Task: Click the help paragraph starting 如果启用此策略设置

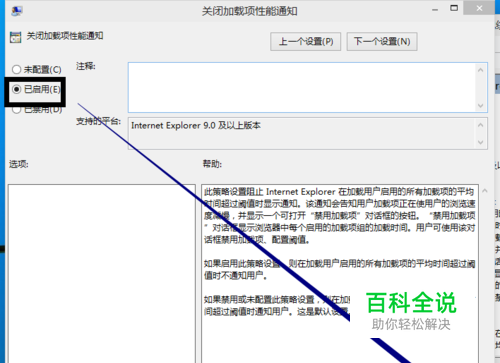Action: [339, 270]
